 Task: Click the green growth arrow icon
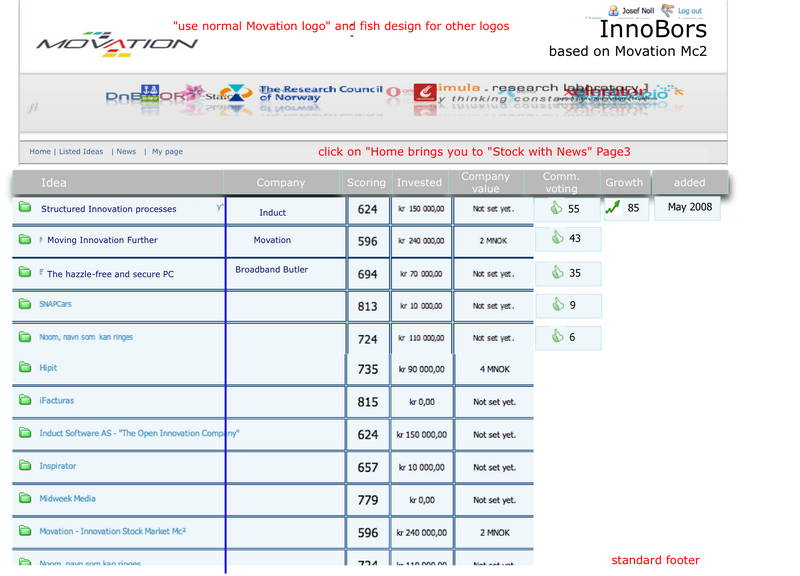tap(613, 207)
